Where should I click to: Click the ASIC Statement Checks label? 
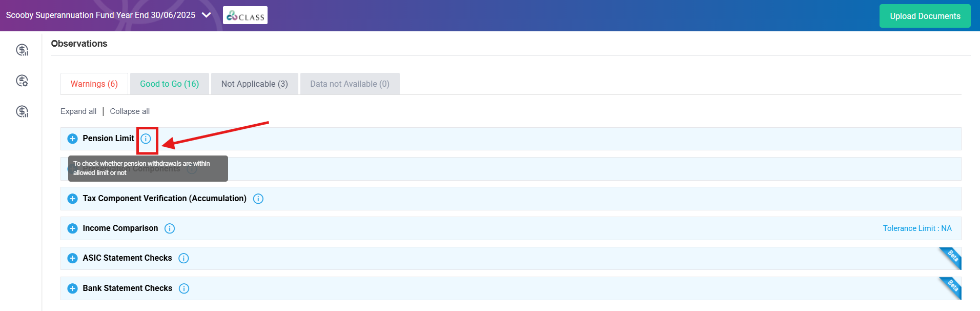click(x=127, y=258)
